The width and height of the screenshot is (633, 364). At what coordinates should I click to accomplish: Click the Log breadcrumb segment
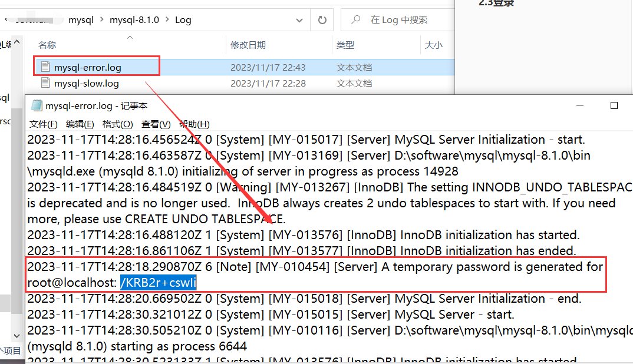coord(183,20)
